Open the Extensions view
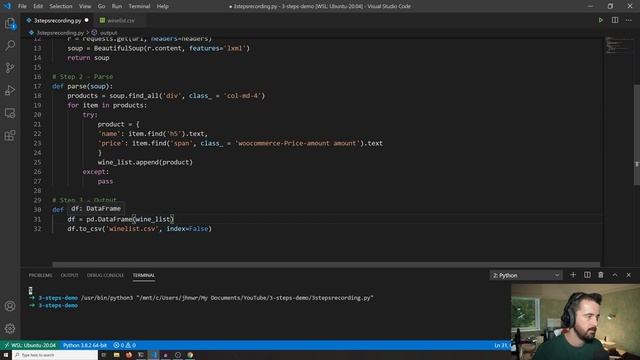This screenshot has width=640, height=360. pos(10,136)
